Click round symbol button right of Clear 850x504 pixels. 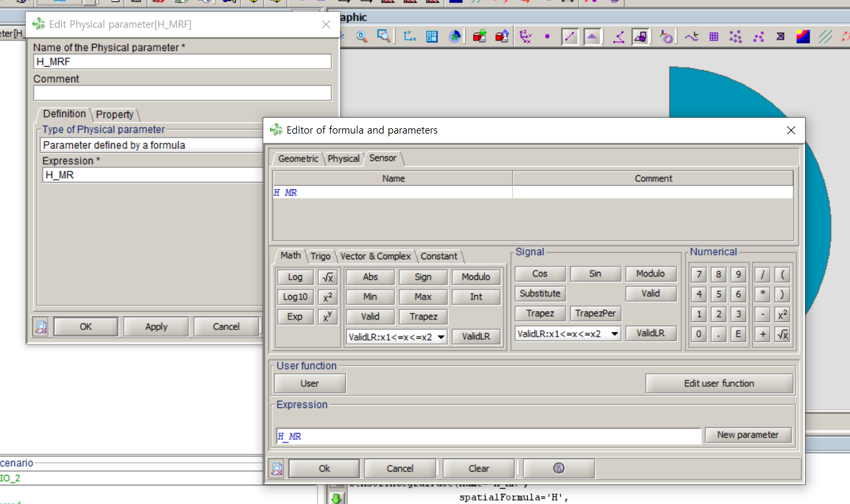tap(558, 468)
